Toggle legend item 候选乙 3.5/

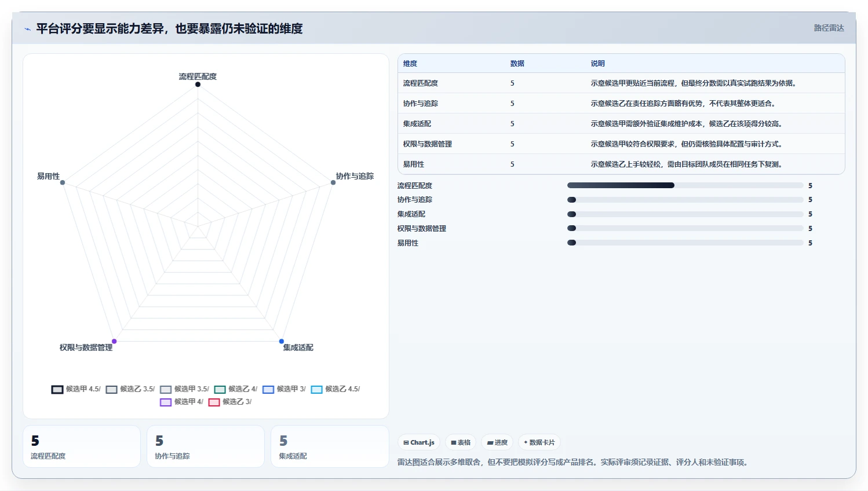pyautogui.click(x=130, y=389)
